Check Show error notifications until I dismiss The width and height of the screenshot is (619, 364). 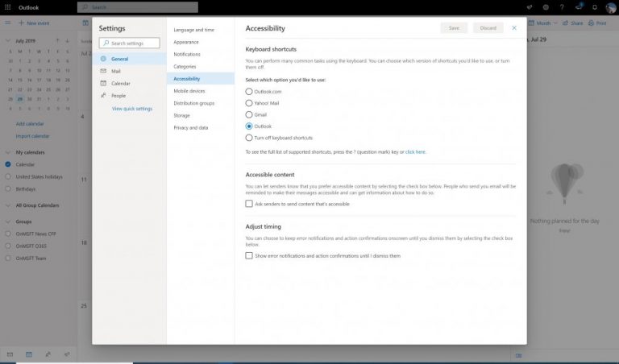[x=249, y=255]
